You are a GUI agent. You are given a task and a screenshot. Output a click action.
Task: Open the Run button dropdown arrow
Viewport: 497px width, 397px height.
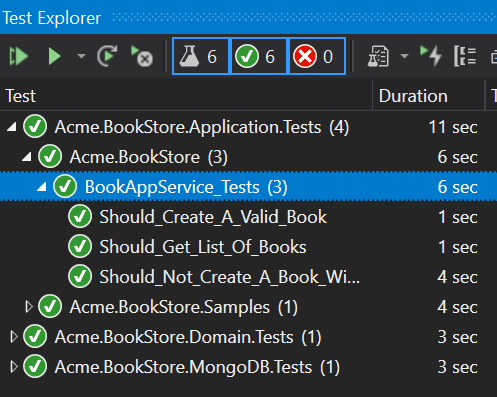81,56
